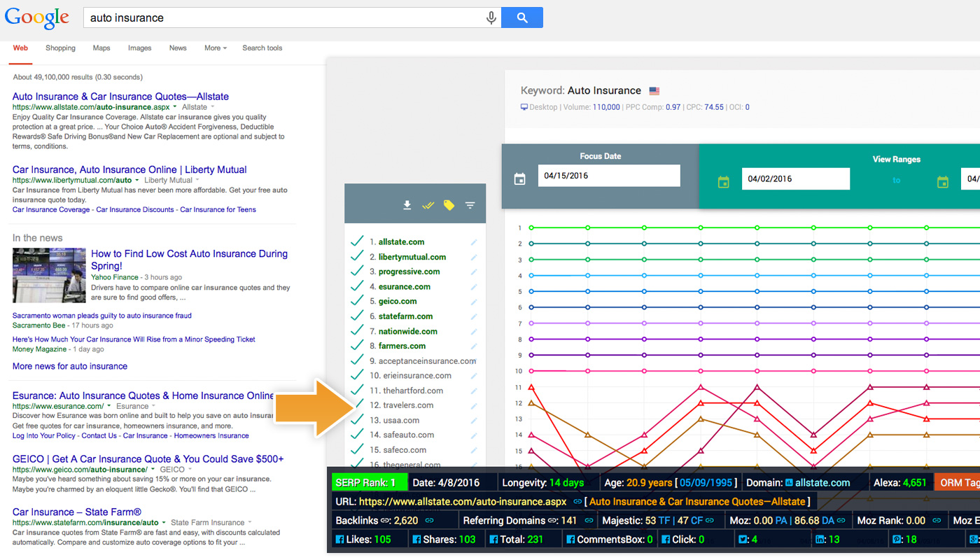Click the Pinterest count icon

click(x=897, y=540)
